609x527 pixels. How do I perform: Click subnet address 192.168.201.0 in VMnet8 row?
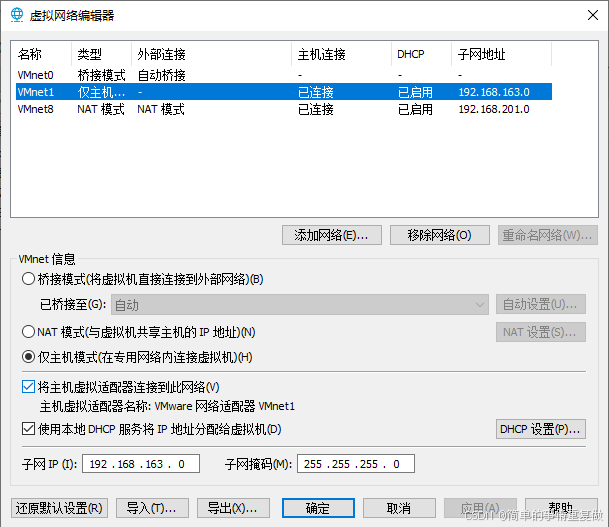[x=494, y=109]
